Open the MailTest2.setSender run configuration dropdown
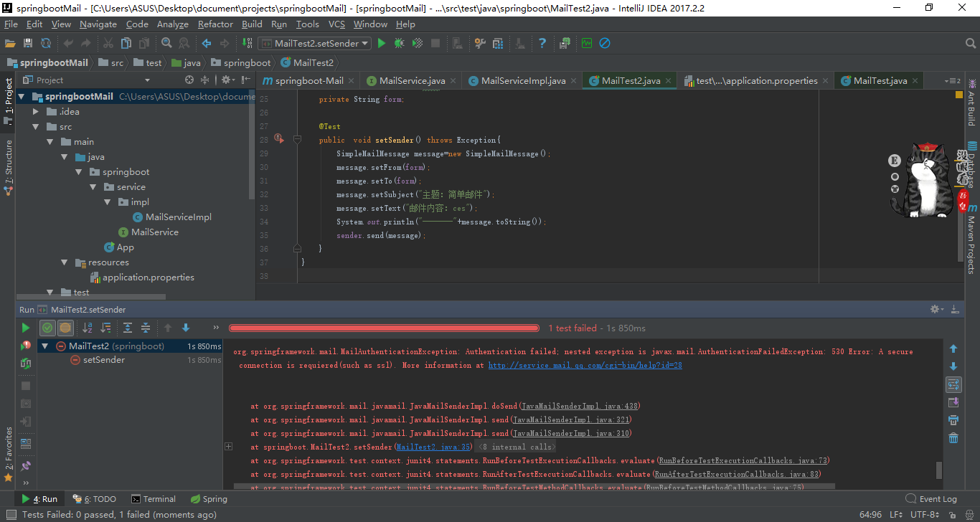Image resolution: width=980 pixels, height=522 pixels. pyautogui.click(x=314, y=43)
